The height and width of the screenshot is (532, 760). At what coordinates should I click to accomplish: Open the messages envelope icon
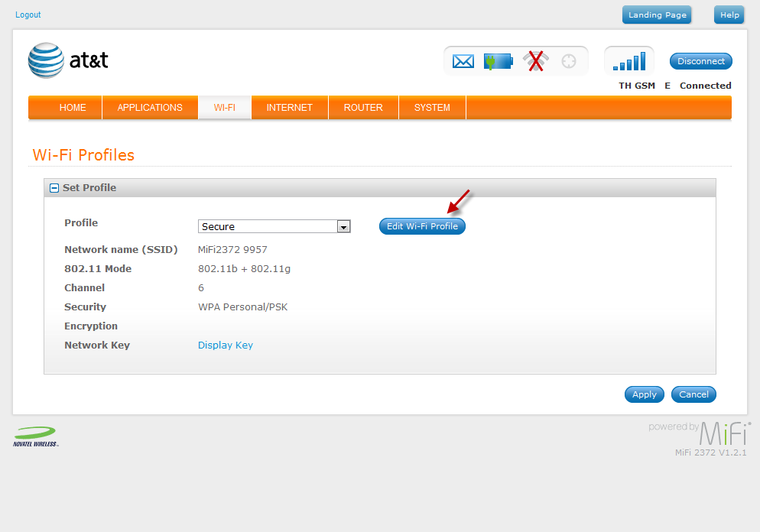tap(463, 62)
